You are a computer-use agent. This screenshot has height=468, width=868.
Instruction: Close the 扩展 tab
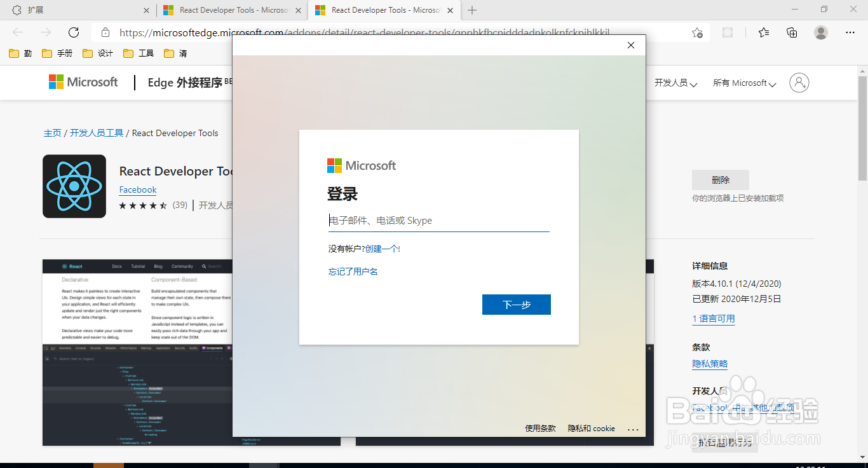[146, 10]
